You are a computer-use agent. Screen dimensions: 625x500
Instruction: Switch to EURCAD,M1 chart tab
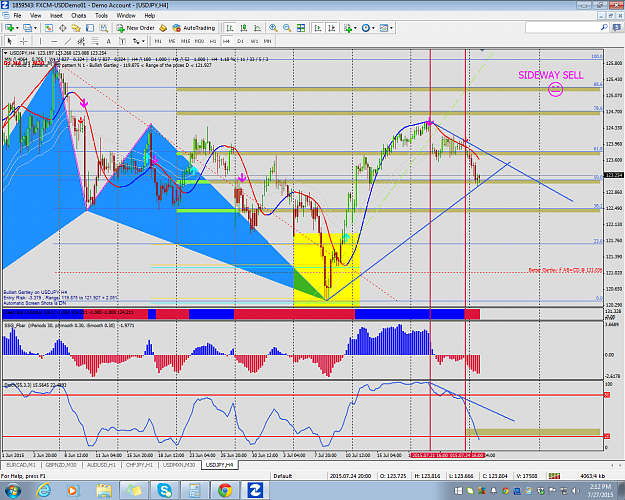21,465
